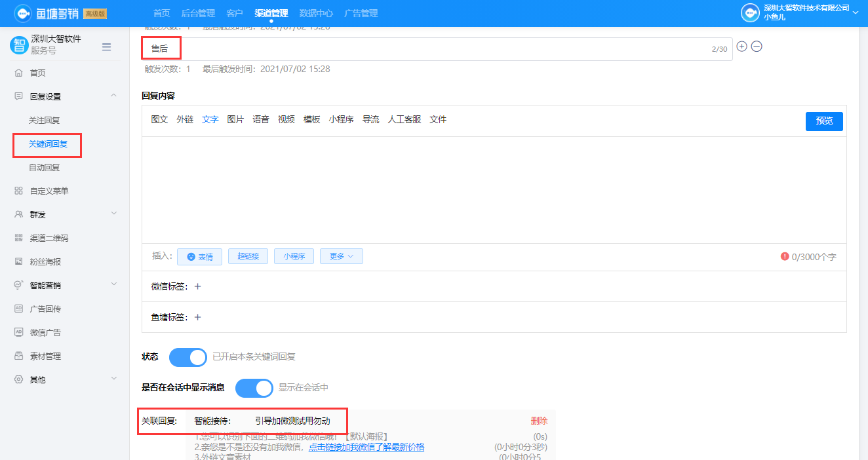Switch reply content to 外链 tab
868x460 pixels.
[x=185, y=119]
